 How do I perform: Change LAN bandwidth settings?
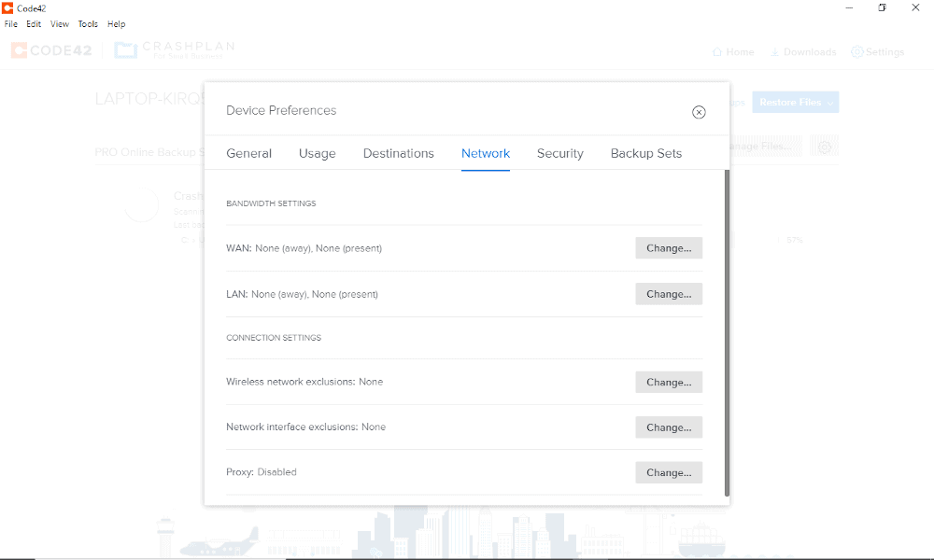click(x=669, y=294)
